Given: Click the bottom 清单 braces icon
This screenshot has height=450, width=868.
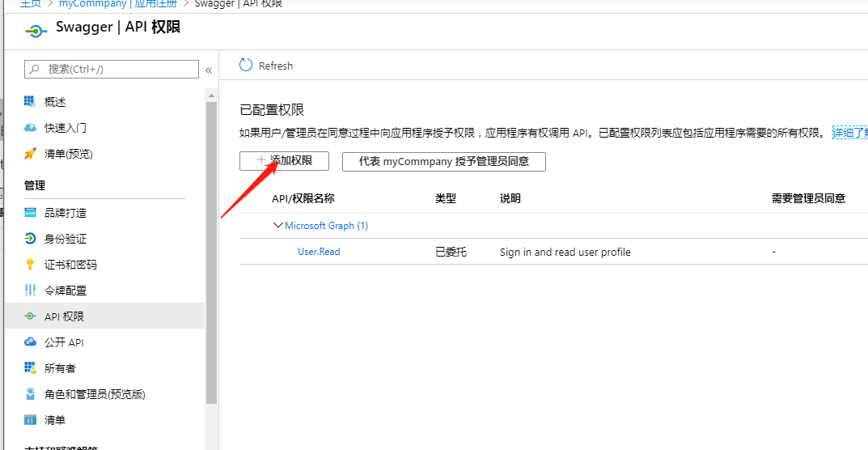Looking at the screenshot, I should click(x=30, y=420).
